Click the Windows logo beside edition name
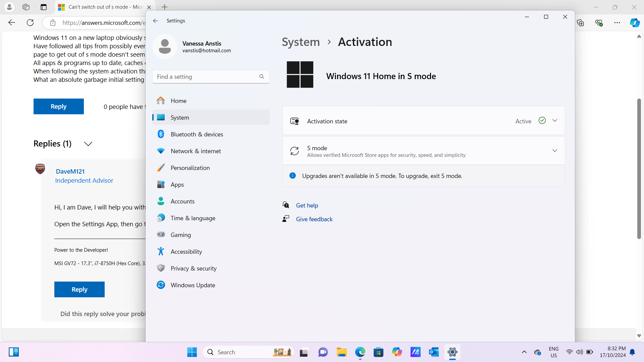 click(x=300, y=74)
